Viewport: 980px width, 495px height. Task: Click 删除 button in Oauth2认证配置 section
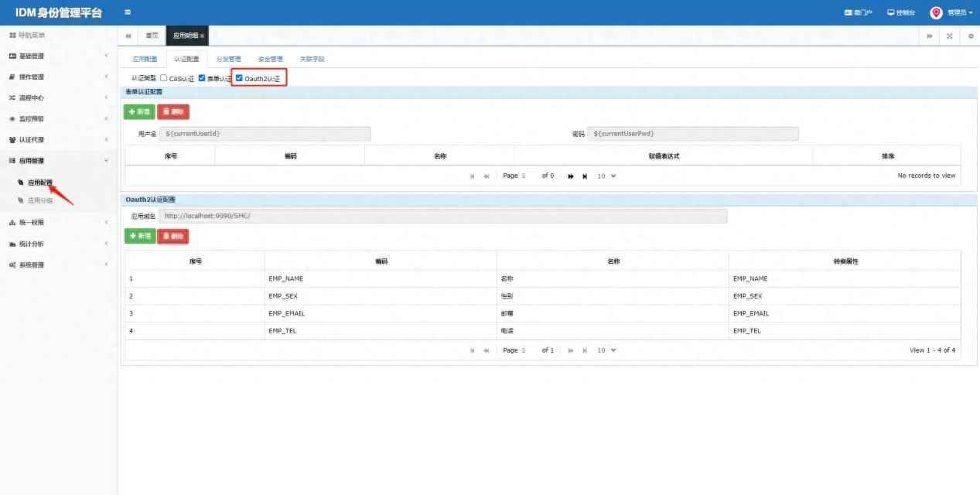tap(173, 236)
